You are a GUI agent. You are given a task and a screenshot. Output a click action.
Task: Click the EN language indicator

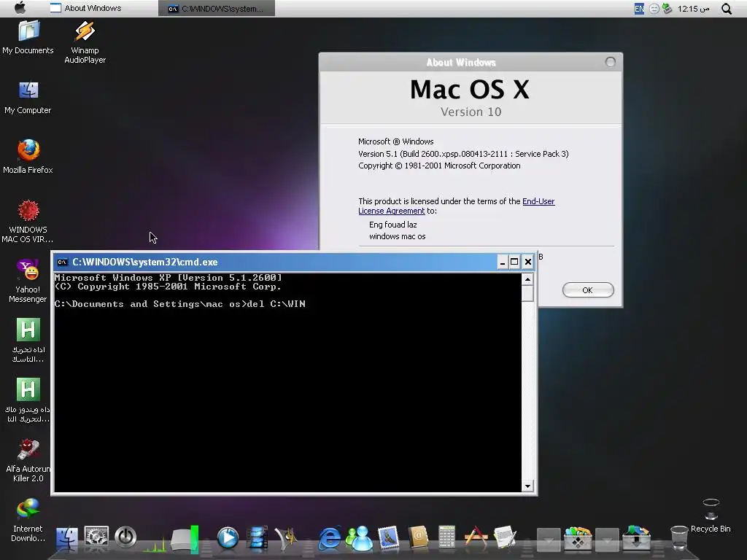(639, 9)
